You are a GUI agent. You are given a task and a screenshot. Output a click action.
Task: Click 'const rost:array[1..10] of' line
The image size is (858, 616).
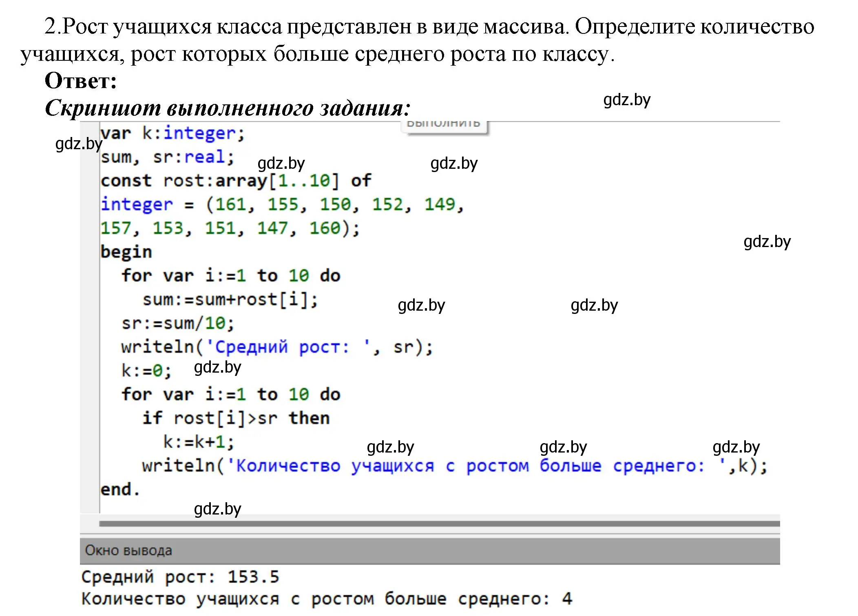tap(236, 181)
